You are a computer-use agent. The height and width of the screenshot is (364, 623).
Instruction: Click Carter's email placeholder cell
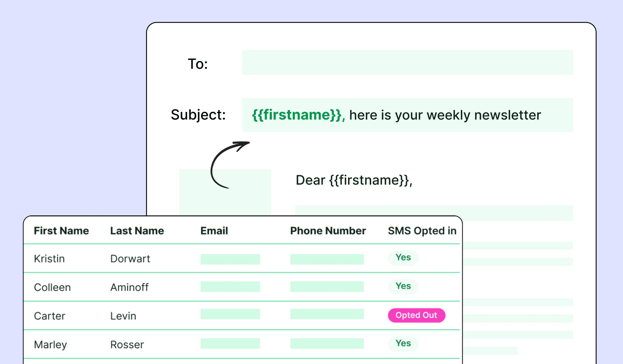[x=230, y=314]
